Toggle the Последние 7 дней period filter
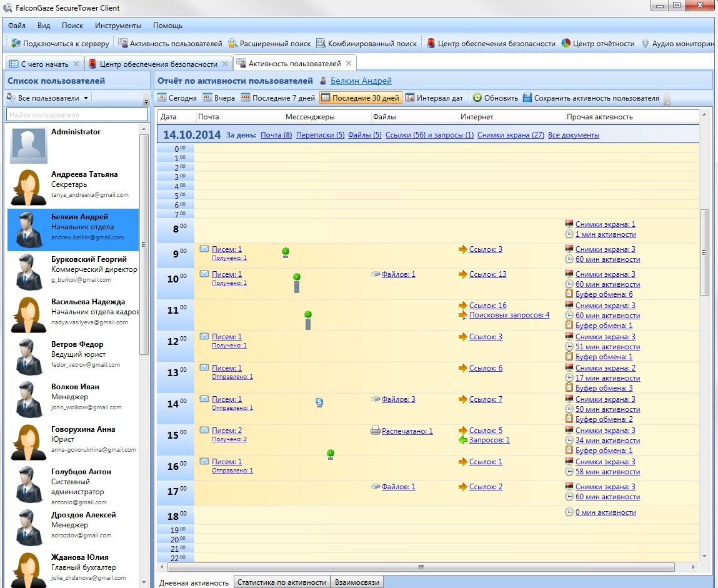Viewport: 718px width, 588px height. [277, 98]
